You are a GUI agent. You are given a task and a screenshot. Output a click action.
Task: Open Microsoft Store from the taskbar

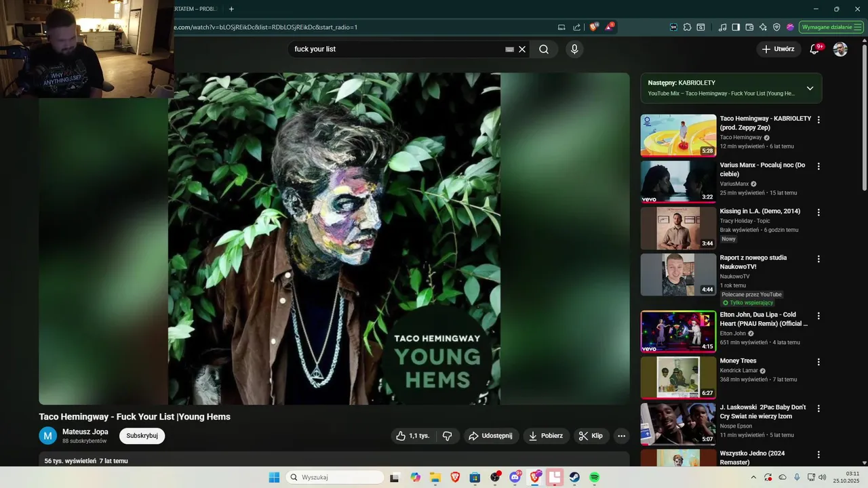pos(475,477)
